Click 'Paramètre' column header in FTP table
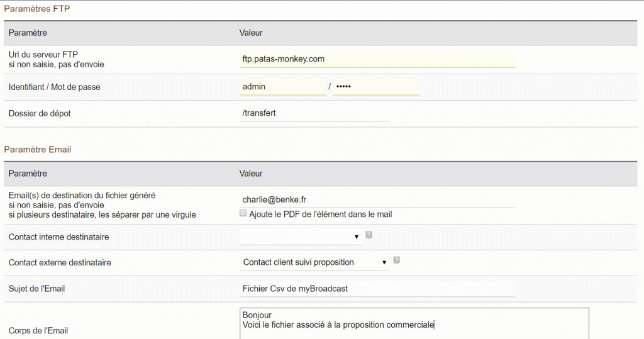The height and width of the screenshot is (339, 644). click(28, 33)
